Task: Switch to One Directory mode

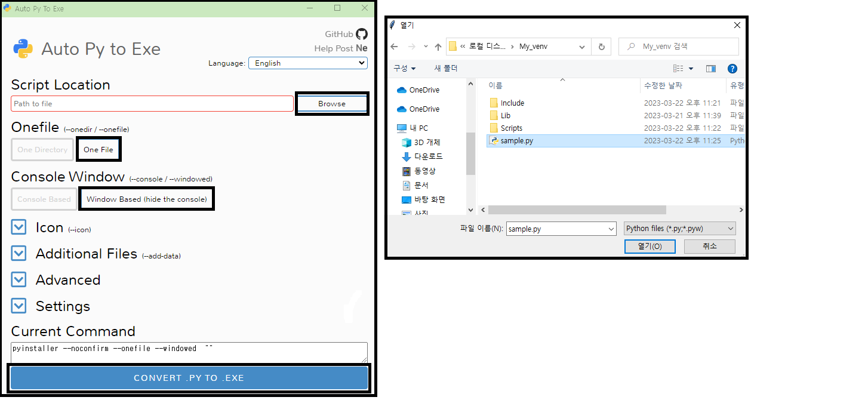Action: coord(42,149)
